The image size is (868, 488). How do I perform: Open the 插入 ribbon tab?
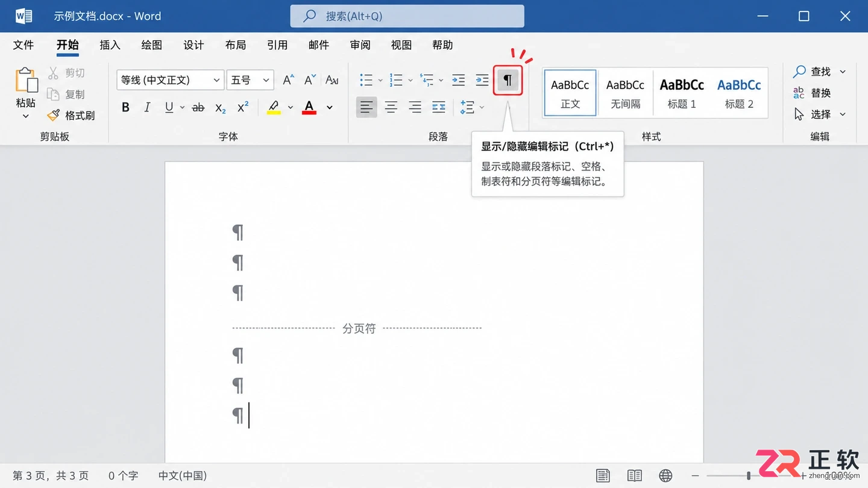tap(110, 45)
